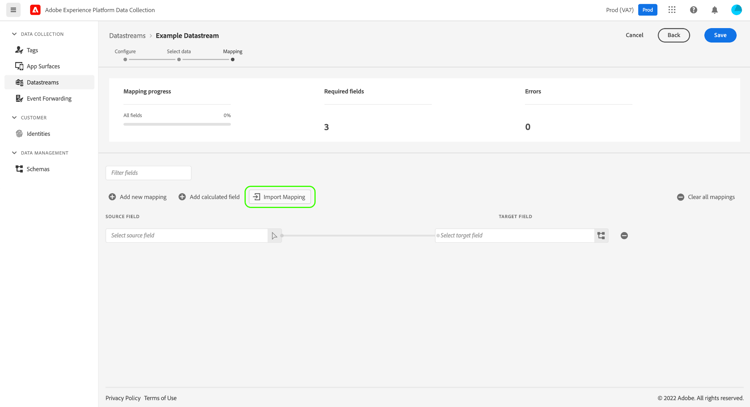
Task: Save the datastream
Action: click(x=720, y=35)
